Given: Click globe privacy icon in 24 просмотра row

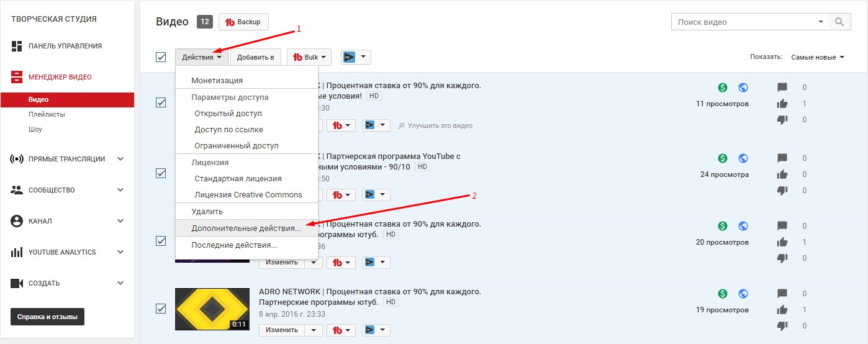Looking at the screenshot, I should pyautogui.click(x=743, y=158).
